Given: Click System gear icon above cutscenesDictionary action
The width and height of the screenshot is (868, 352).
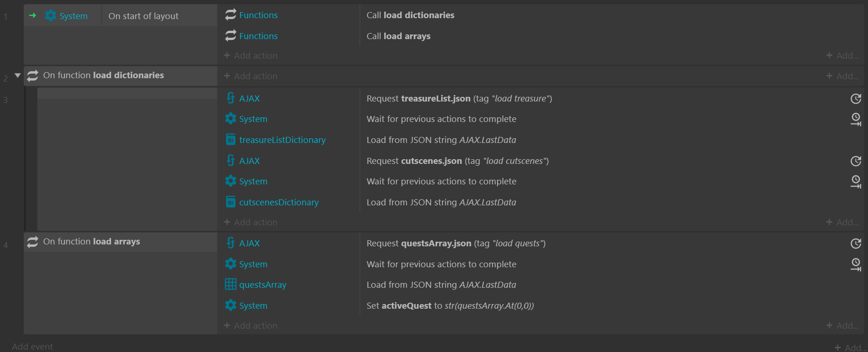Looking at the screenshot, I should pyautogui.click(x=231, y=181).
